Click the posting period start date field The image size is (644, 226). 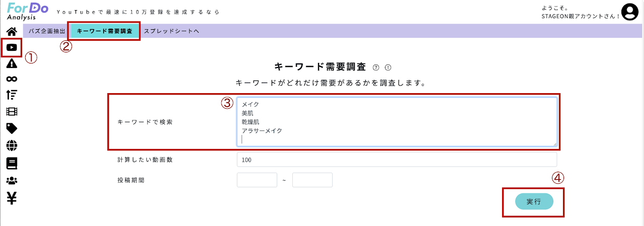pos(257,180)
